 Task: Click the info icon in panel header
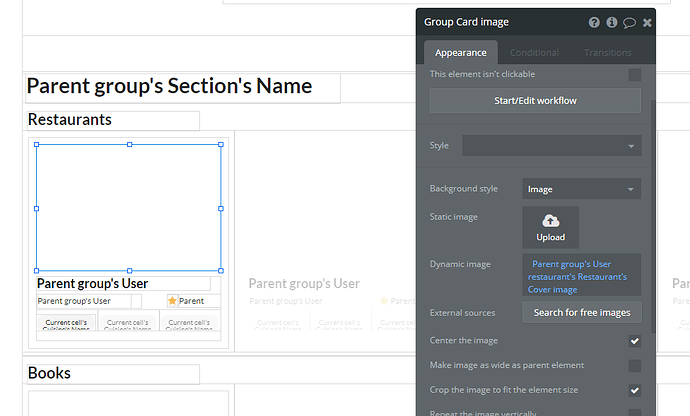(612, 22)
